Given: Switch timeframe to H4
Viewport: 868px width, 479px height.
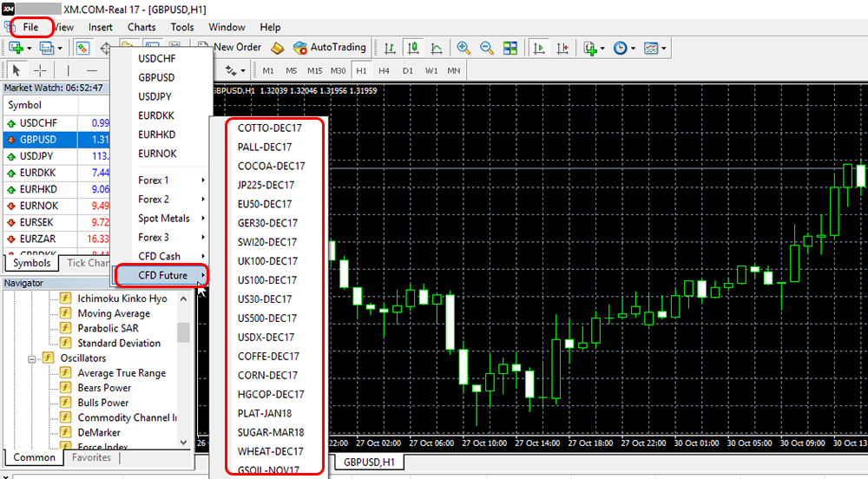Looking at the screenshot, I should point(385,71).
